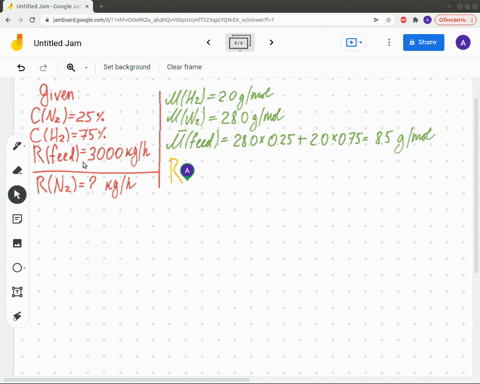This screenshot has height=384, width=480.
Task: Add a sticky note
Action: [x=17, y=219]
